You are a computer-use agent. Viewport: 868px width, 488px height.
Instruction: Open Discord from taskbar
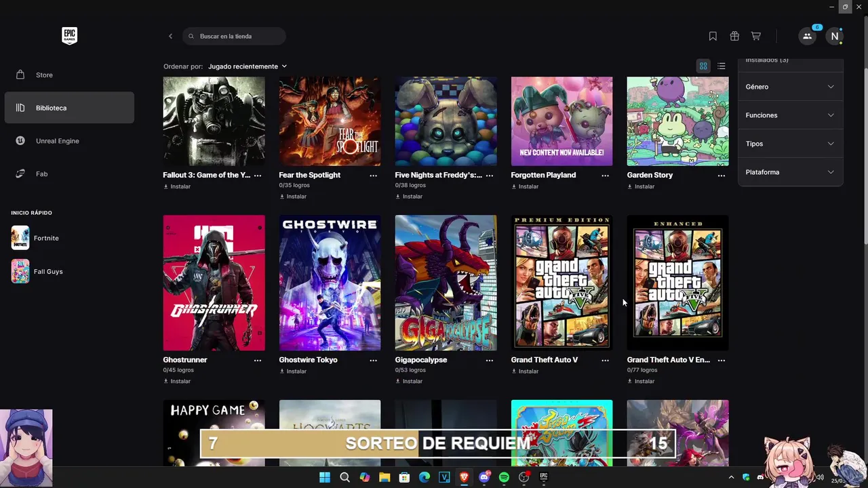pos(484,477)
